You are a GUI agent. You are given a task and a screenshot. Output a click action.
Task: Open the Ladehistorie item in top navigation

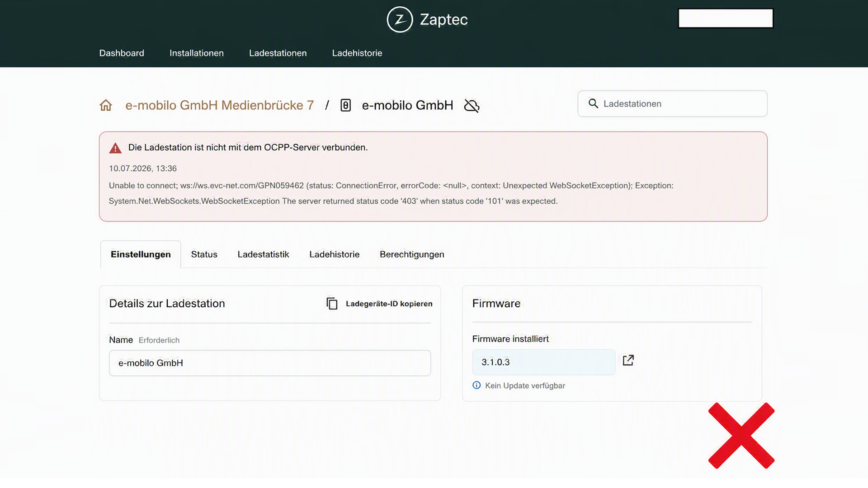tap(357, 53)
